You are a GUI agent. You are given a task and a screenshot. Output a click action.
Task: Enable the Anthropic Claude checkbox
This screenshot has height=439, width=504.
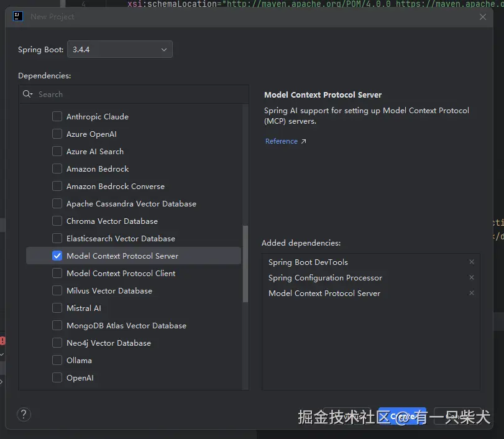57,116
